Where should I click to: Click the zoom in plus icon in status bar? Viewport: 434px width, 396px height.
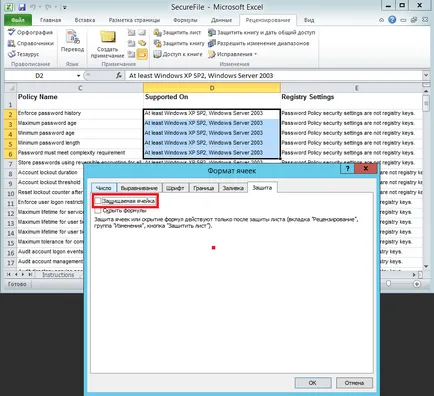point(417,284)
